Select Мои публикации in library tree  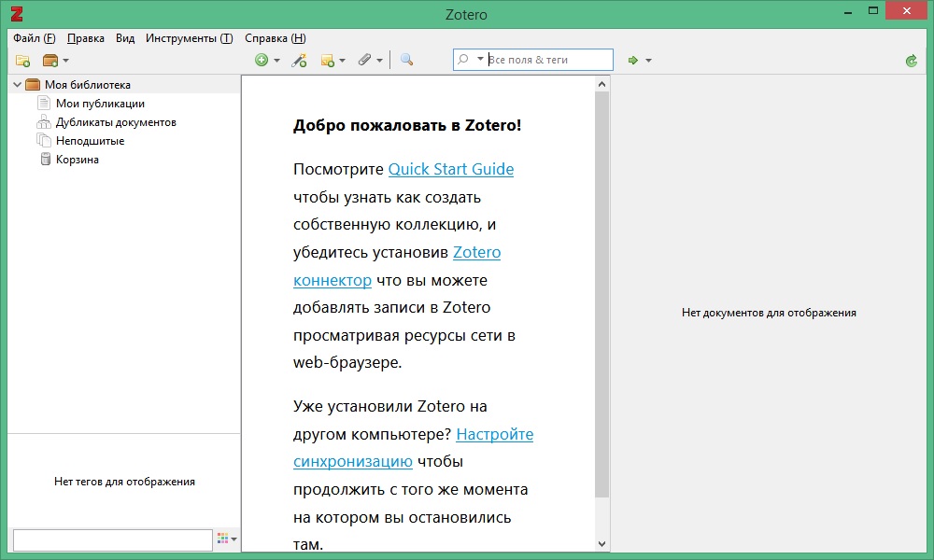click(100, 104)
